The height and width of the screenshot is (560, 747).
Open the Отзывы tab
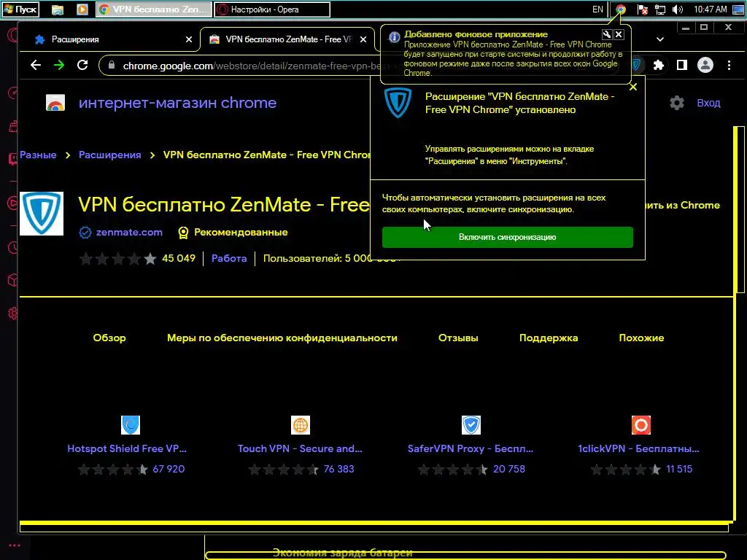click(x=458, y=338)
